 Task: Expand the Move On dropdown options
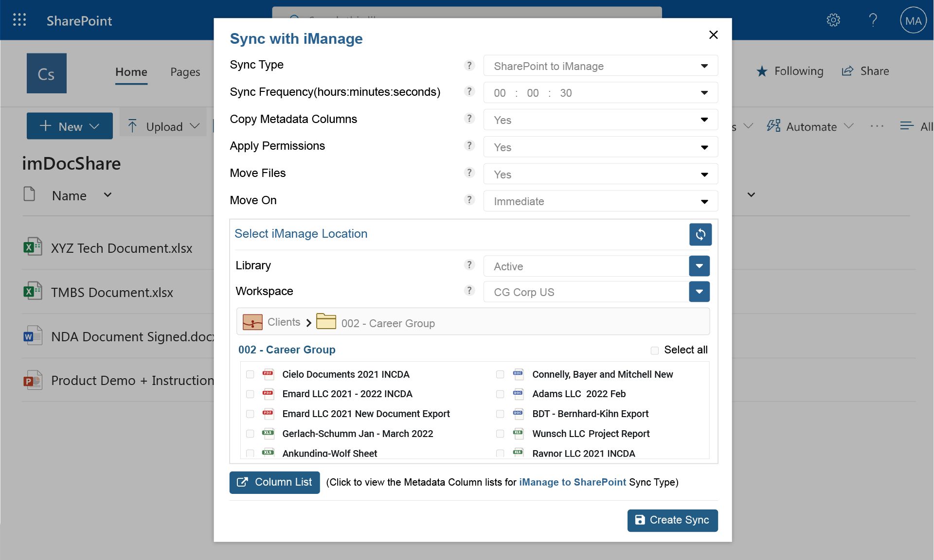click(x=704, y=201)
